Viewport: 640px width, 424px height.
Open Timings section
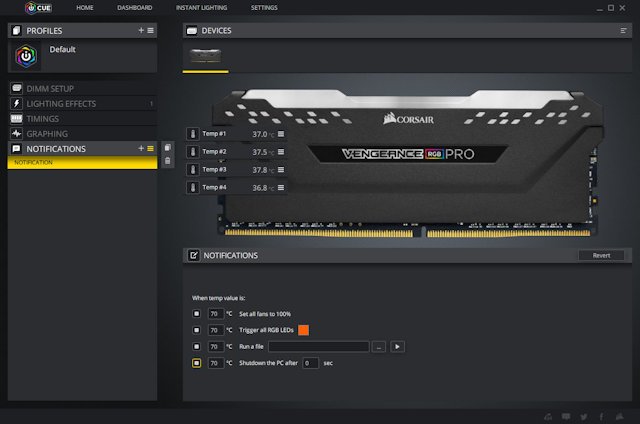click(82, 119)
